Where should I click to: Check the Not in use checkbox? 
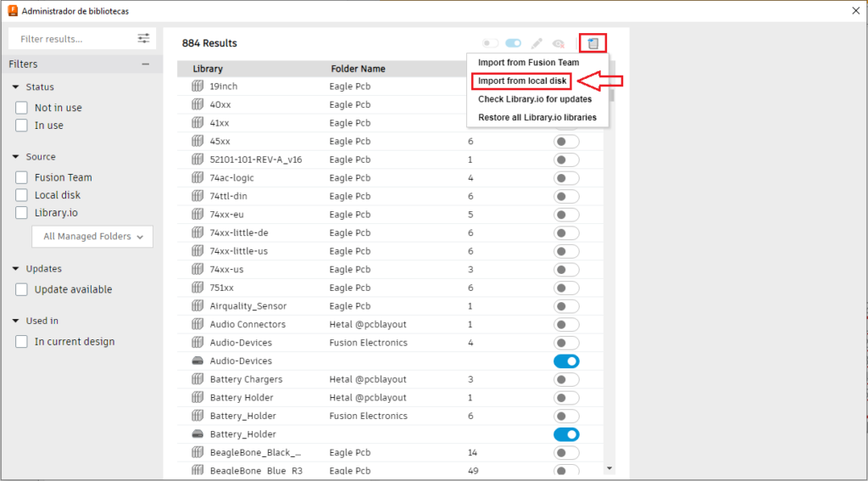(x=21, y=108)
